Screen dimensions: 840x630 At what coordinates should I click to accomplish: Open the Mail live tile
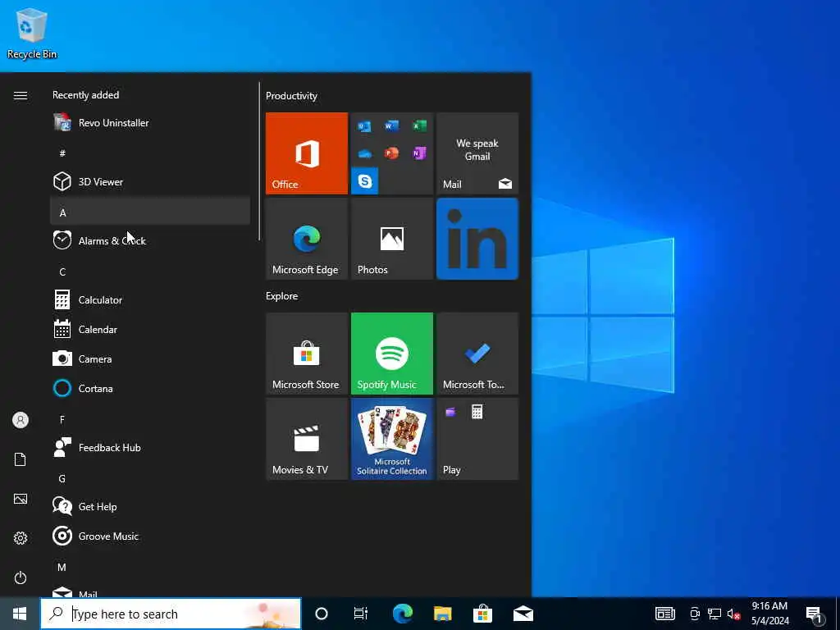[x=477, y=153]
